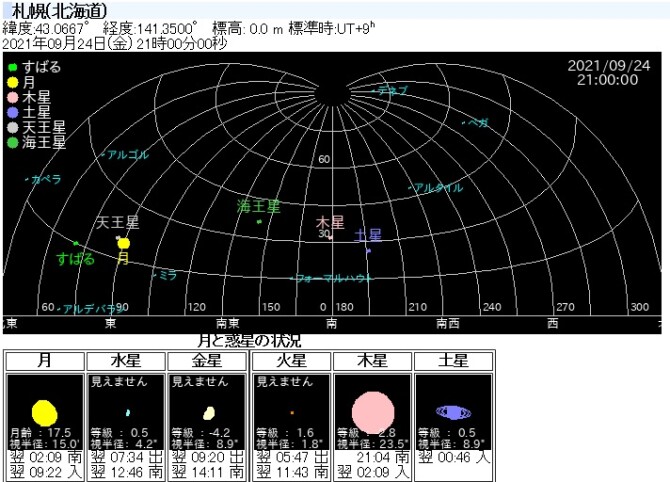Click the star label ベガ
Image resolution: width=670 pixels, height=482 pixels.
(478, 123)
